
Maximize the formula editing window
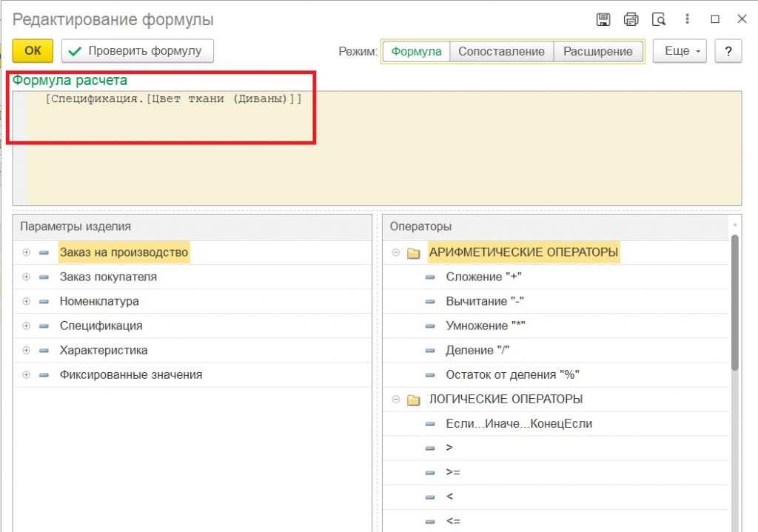pyautogui.click(x=715, y=18)
